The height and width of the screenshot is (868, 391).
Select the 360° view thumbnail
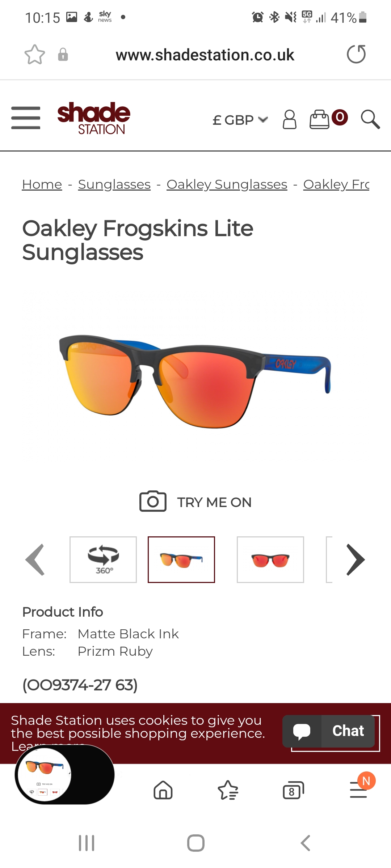(x=103, y=559)
